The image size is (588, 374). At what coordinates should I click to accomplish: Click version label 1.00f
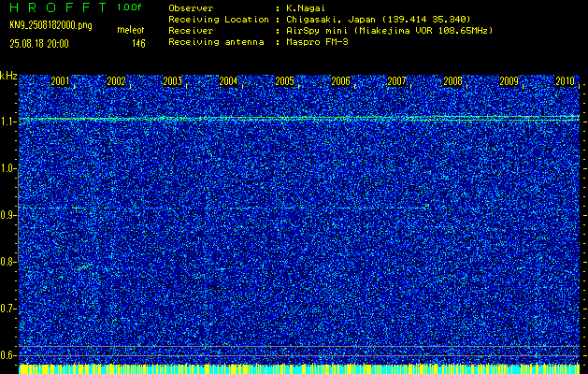point(129,7)
